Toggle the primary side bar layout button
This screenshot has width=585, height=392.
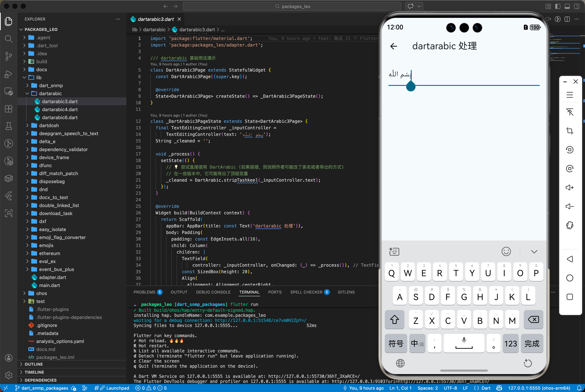point(558,6)
